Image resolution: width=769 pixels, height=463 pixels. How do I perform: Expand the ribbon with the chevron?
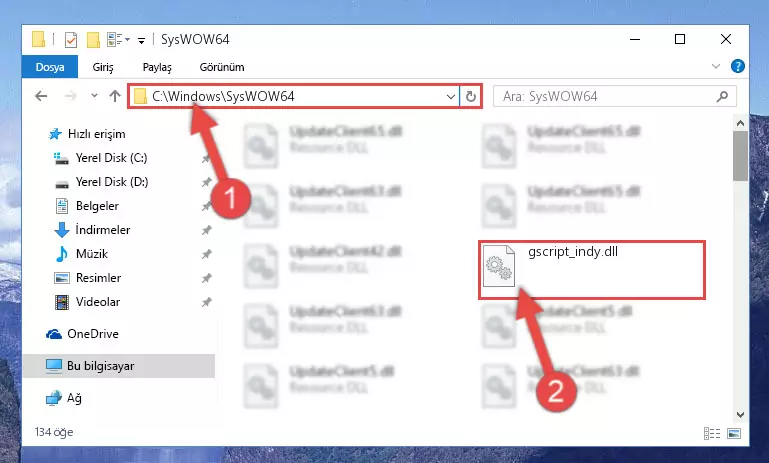(x=716, y=66)
